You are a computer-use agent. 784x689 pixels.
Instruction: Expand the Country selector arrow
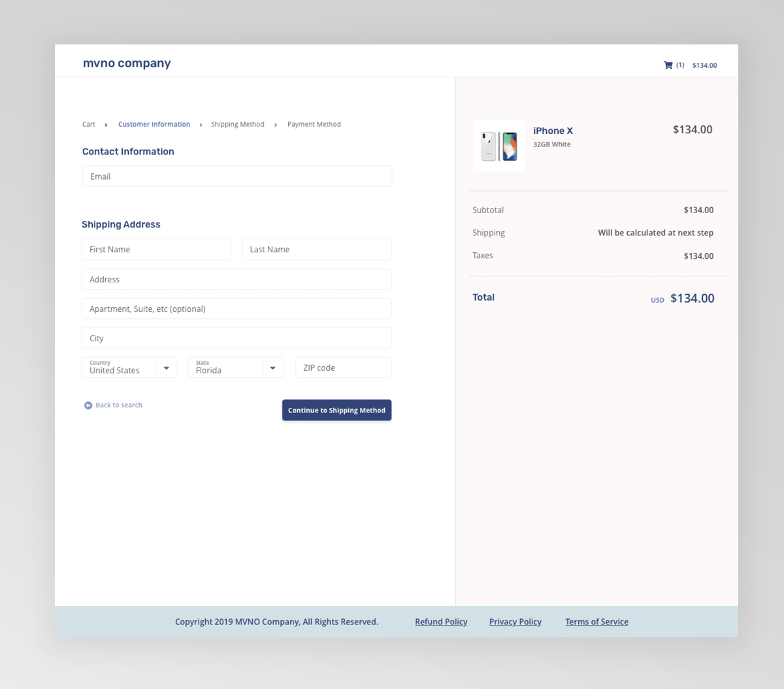167,367
